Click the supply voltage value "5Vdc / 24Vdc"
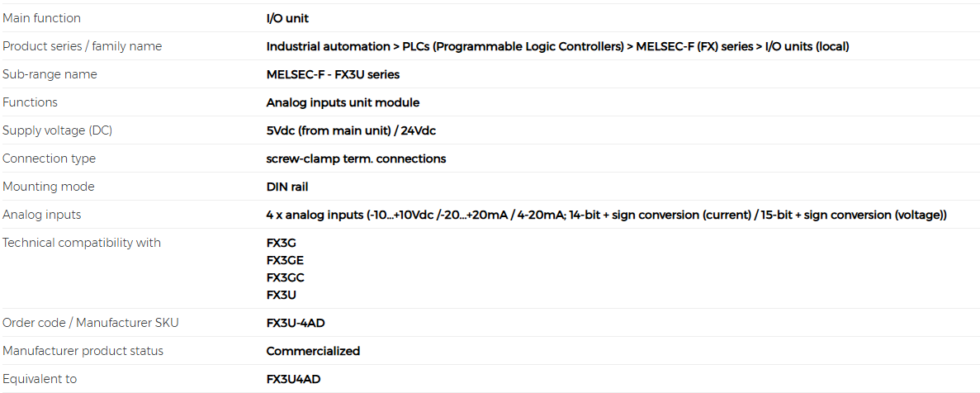Image resolution: width=980 pixels, height=393 pixels. click(351, 130)
